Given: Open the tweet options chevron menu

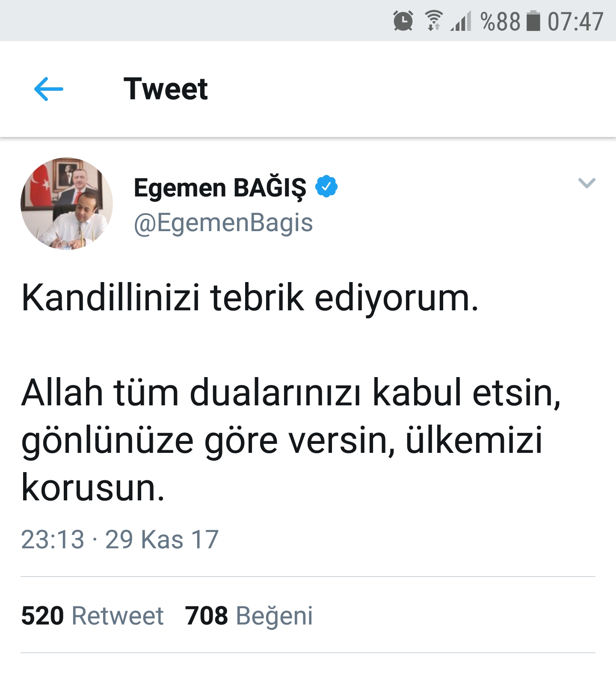Looking at the screenshot, I should point(586,183).
